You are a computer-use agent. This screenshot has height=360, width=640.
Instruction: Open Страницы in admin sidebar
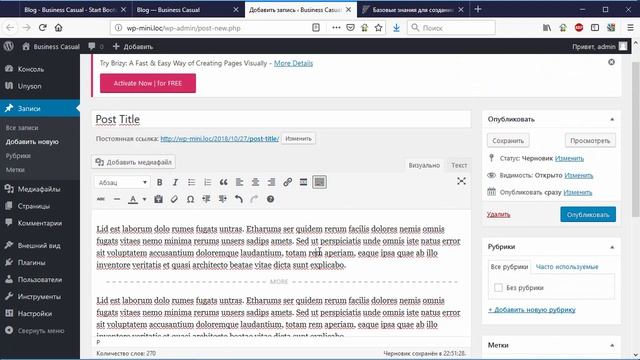(40, 206)
